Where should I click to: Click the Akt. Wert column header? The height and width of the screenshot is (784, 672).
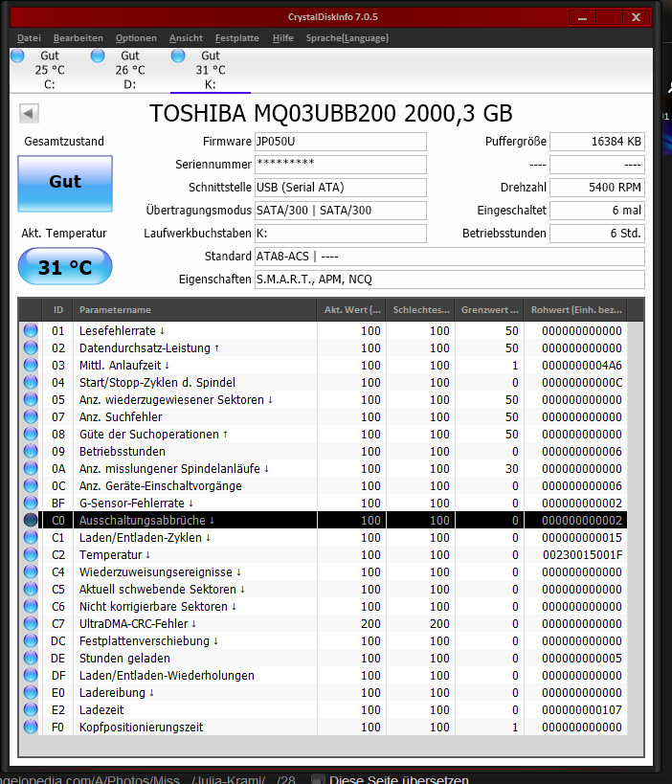(x=351, y=310)
